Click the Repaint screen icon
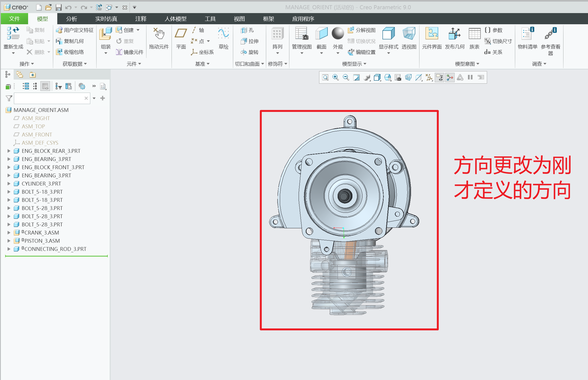Screen dimensions: 588x380 [356, 77]
